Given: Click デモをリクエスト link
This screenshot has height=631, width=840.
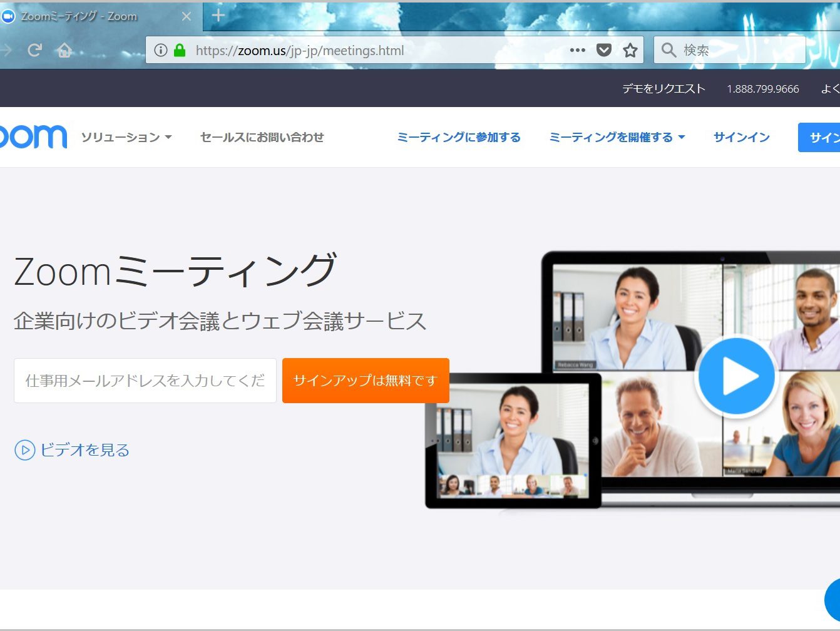Looking at the screenshot, I should pyautogui.click(x=663, y=88).
